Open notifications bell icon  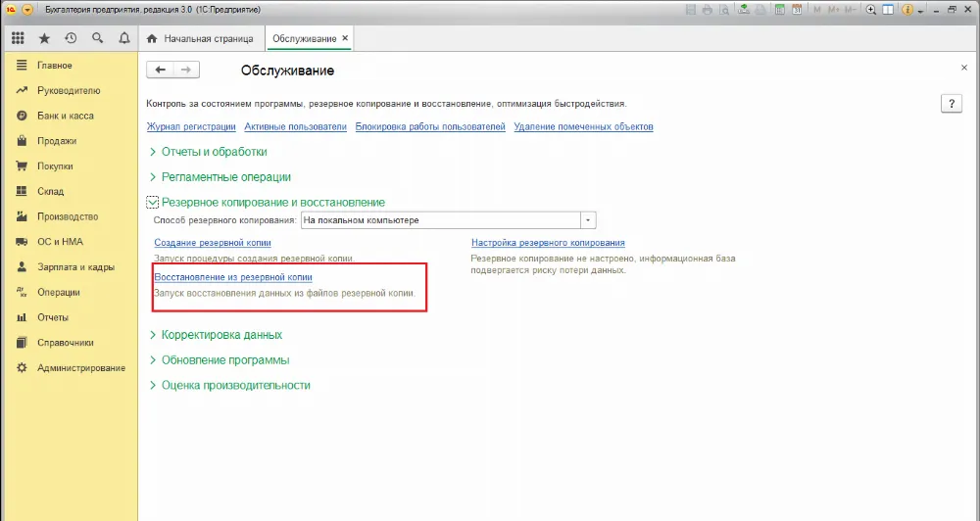point(124,38)
